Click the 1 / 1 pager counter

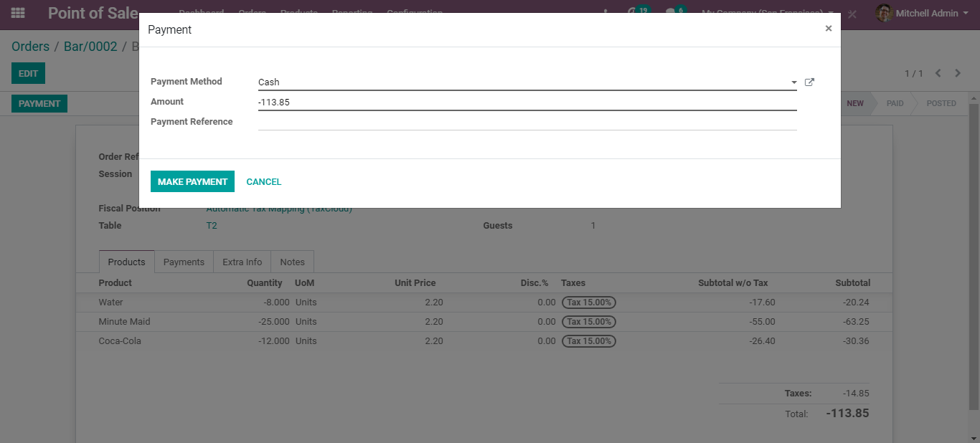point(914,74)
